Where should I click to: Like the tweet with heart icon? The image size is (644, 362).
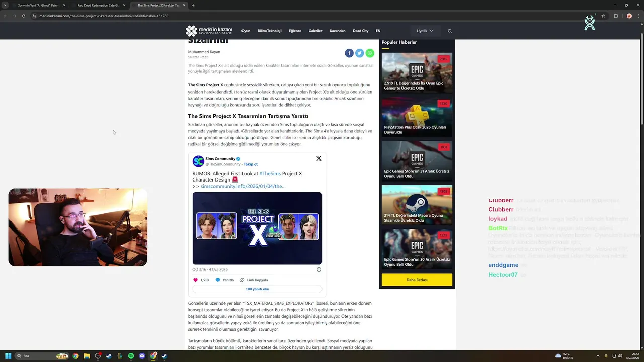196,280
